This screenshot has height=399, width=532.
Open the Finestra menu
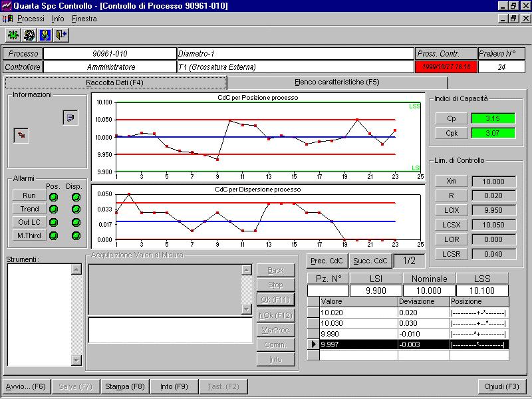[x=84, y=19]
